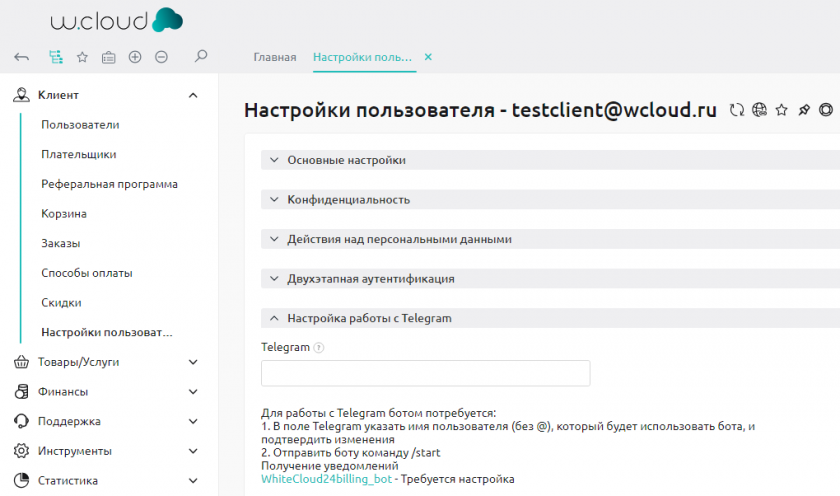
Task: Open the menu search magnifier
Action: (x=201, y=57)
